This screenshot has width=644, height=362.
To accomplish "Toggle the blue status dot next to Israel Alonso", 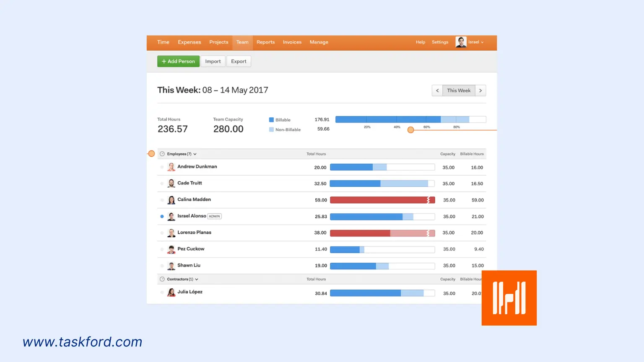I will pyautogui.click(x=162, y=216).
